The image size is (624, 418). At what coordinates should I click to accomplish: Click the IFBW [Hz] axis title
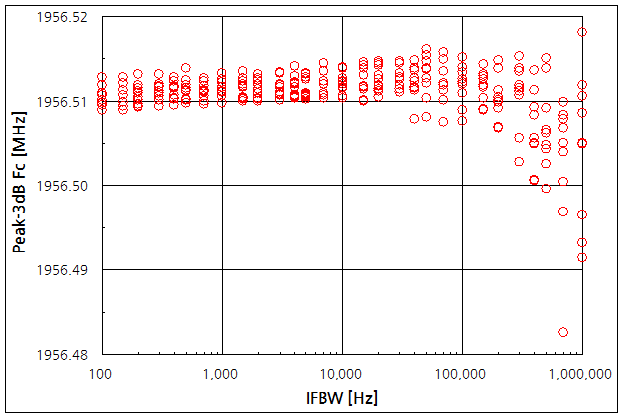coord(341,398)
